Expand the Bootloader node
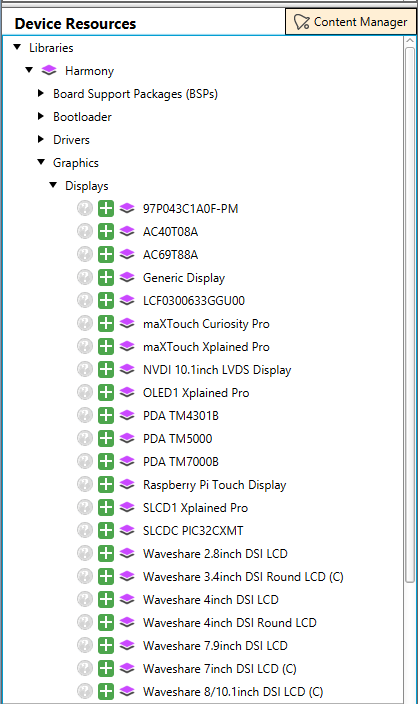The image size is (418, 704). tap(41, 116)
